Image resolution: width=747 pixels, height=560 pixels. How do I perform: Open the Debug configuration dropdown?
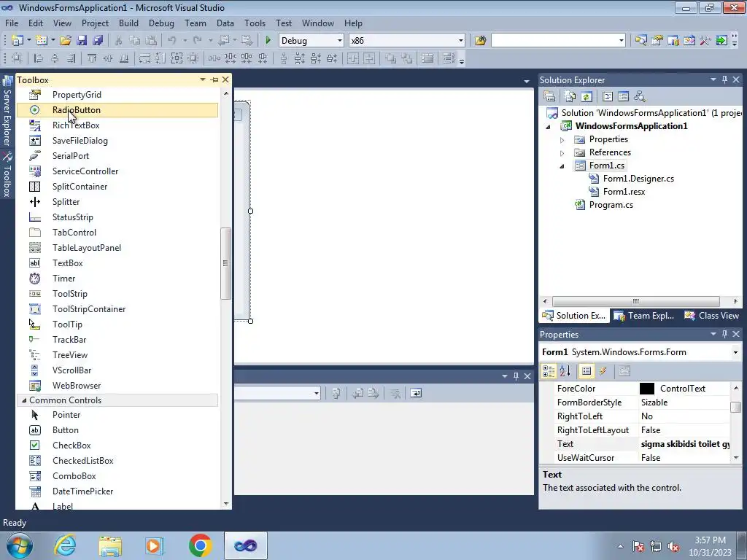340,41
